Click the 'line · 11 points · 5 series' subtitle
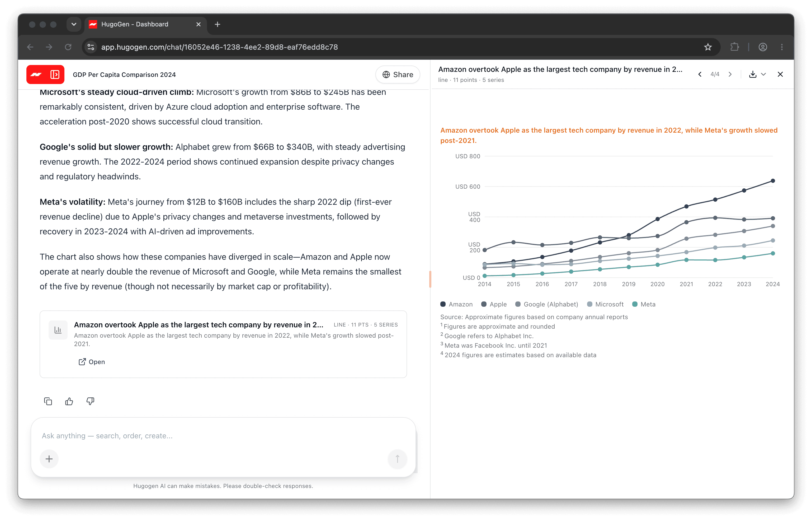Image resolution: width=812 pixels, height=521 pixels. pyautogui.click(x=471, y=80)
